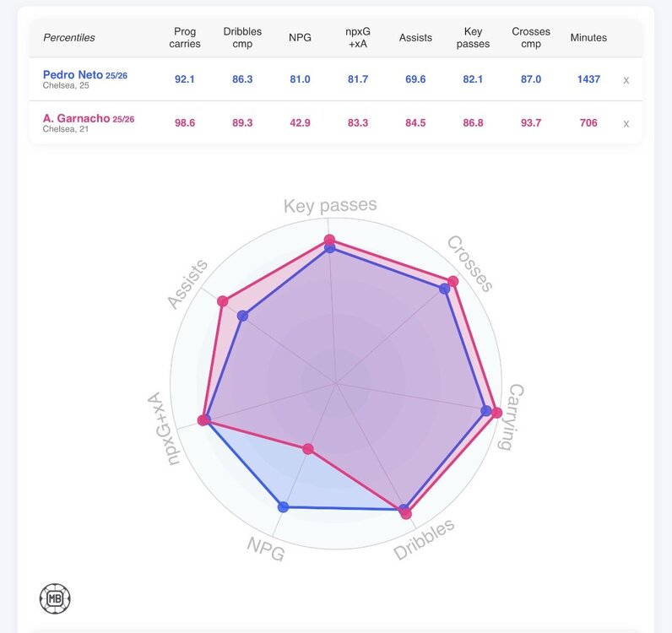
Task: Click the MB football logo icon
Action: pos(55,598)
